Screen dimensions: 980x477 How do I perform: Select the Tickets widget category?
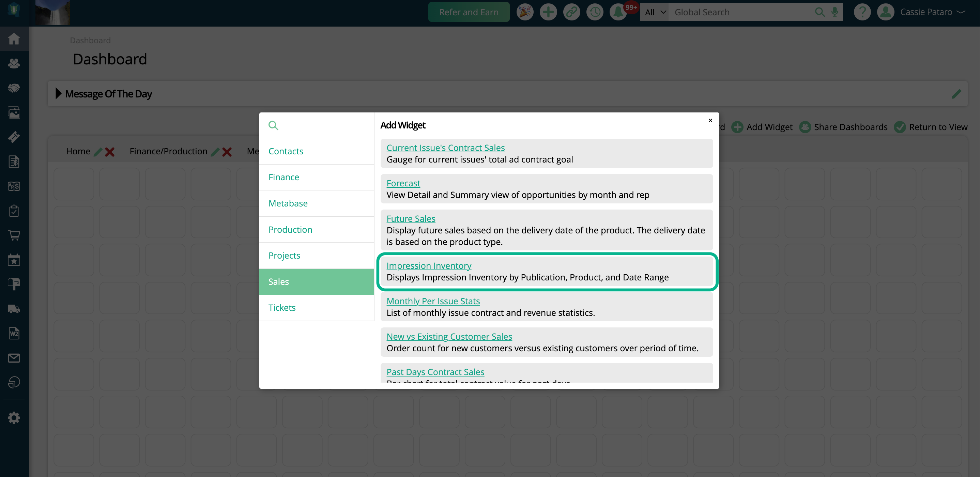[281, 307]
